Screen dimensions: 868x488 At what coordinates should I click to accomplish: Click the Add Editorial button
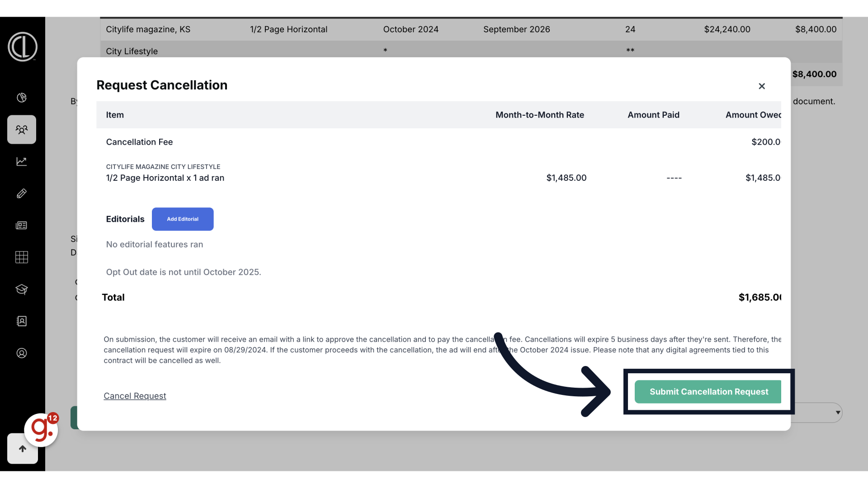[x=183, y=219]
